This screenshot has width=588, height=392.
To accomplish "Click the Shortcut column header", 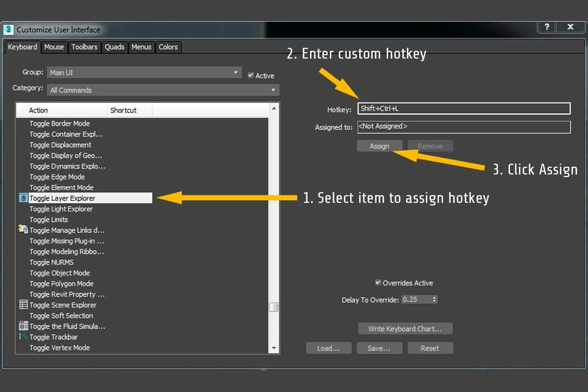I will click(x=129, y=110).
